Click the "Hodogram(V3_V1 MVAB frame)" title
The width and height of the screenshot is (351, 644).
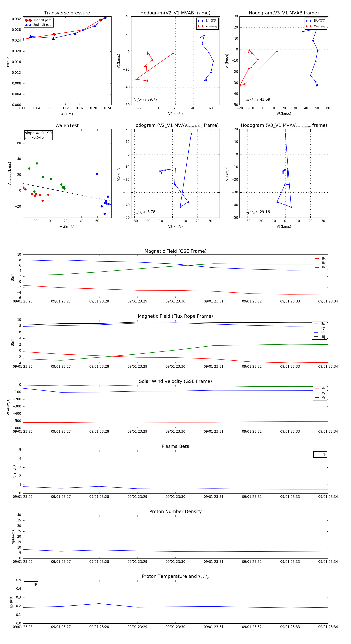coord(284,13)
